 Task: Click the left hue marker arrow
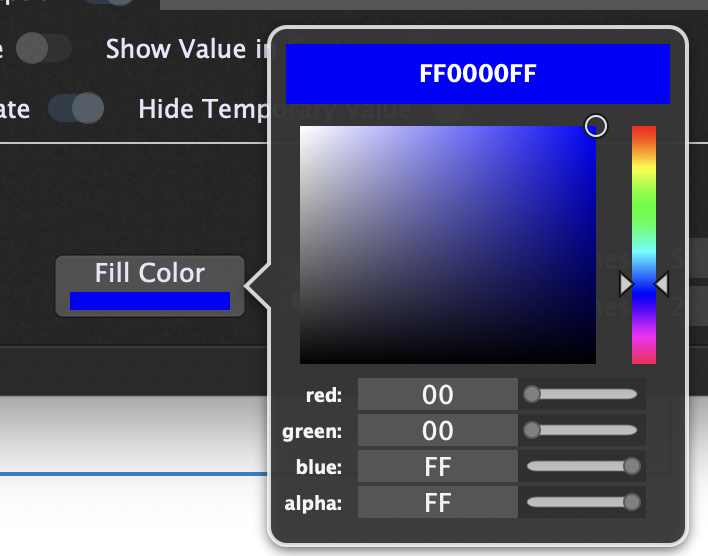pos(626,285)
